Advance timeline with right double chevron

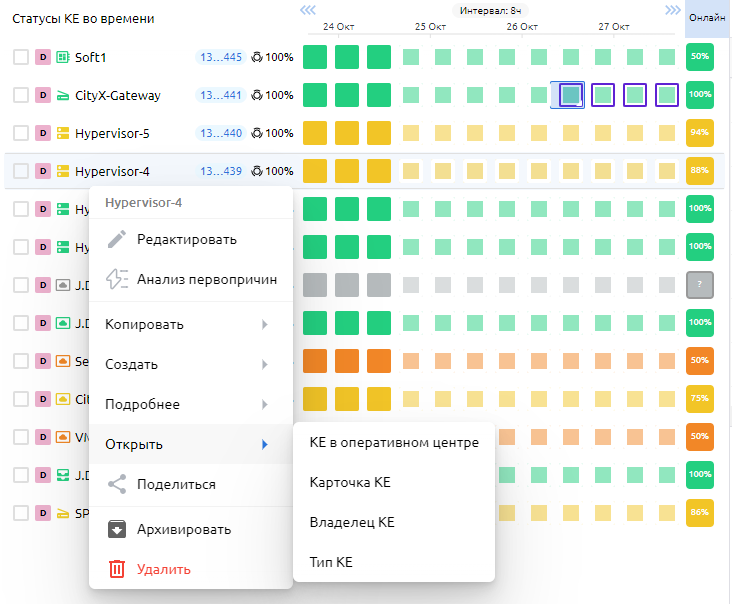(672, 10)
